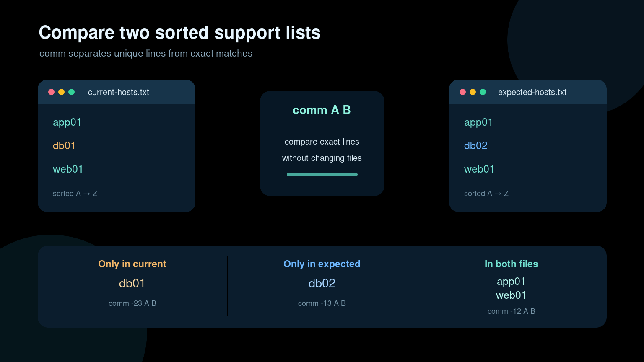Click the red dot in expected-hosts.txt window
Viewport: 644px width, 362px height.
[462, 92]
